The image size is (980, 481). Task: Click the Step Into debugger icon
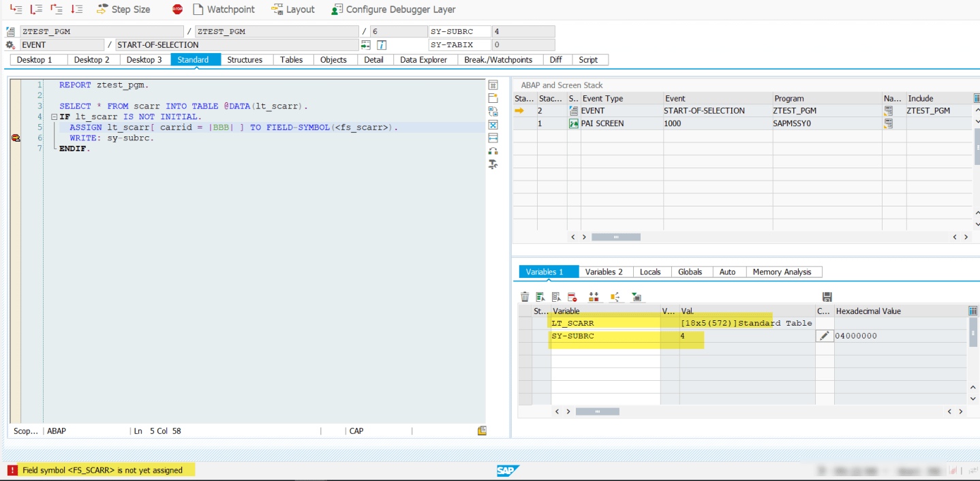tap(16, 10)
